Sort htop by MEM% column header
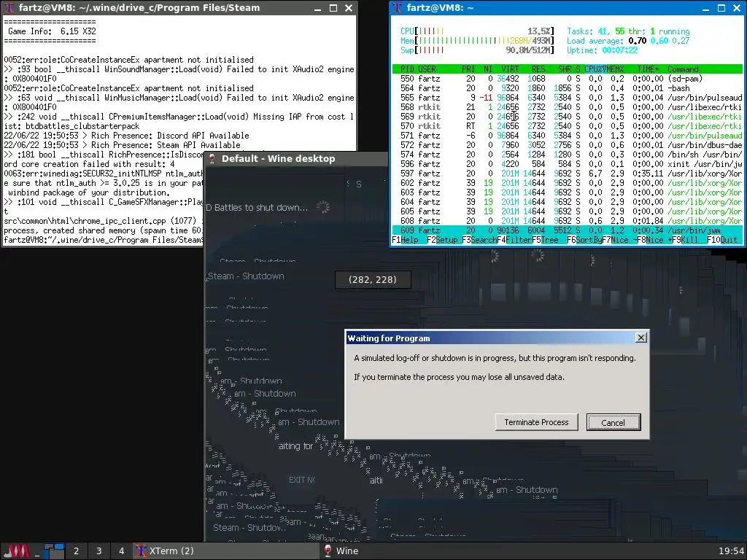Viewport: 747px width, 560px height. [615, 69]
